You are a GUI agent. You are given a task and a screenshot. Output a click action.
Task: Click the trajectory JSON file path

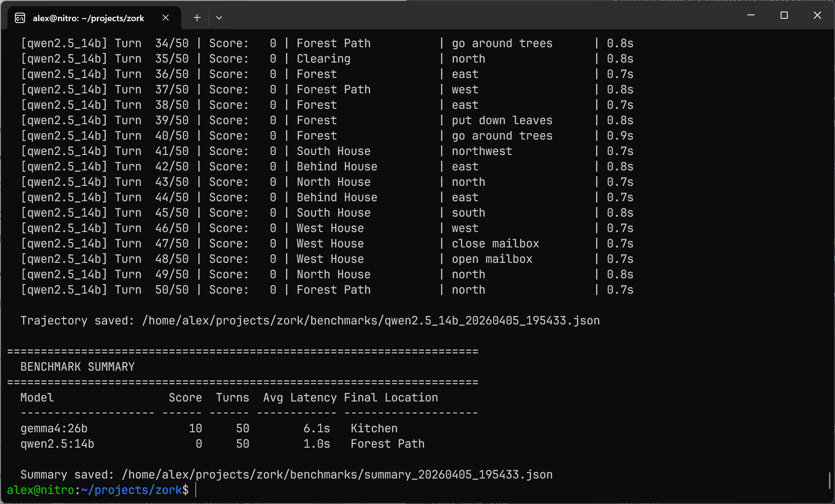(x=371, y=320)
